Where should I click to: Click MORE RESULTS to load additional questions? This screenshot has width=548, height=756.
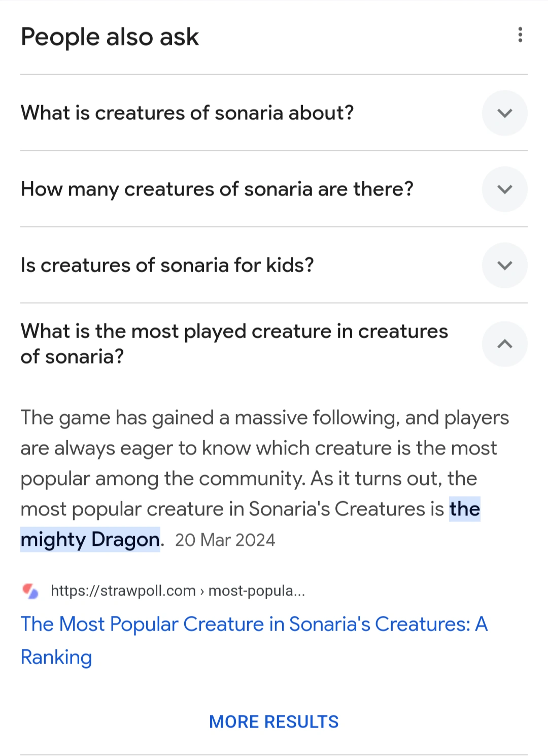coord(273,721)
